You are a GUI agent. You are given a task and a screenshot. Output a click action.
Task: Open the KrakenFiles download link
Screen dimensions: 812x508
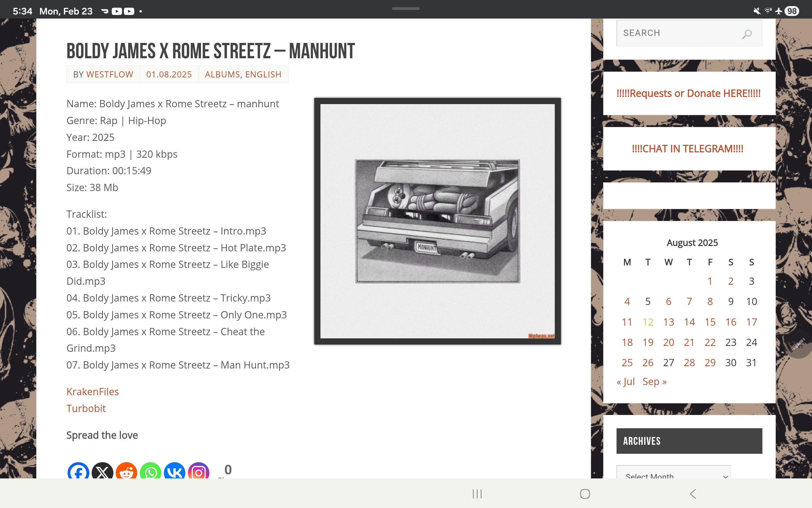(93, 392)
